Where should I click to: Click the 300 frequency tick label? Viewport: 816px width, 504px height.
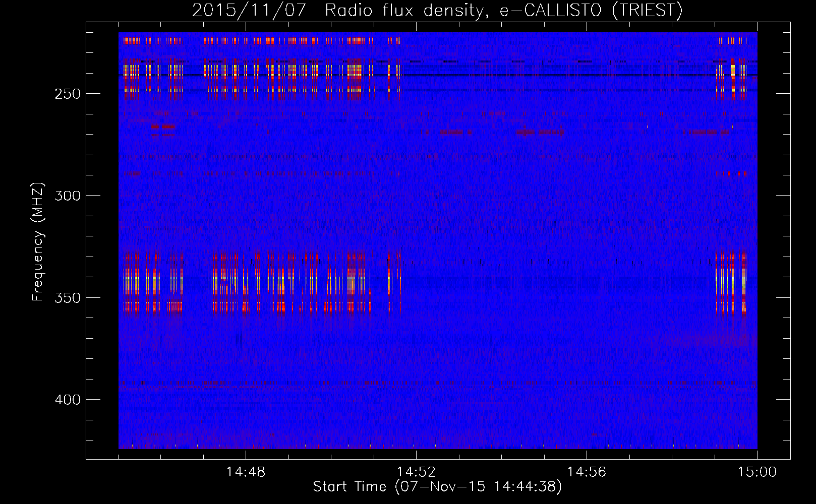[x=68, y=196]
